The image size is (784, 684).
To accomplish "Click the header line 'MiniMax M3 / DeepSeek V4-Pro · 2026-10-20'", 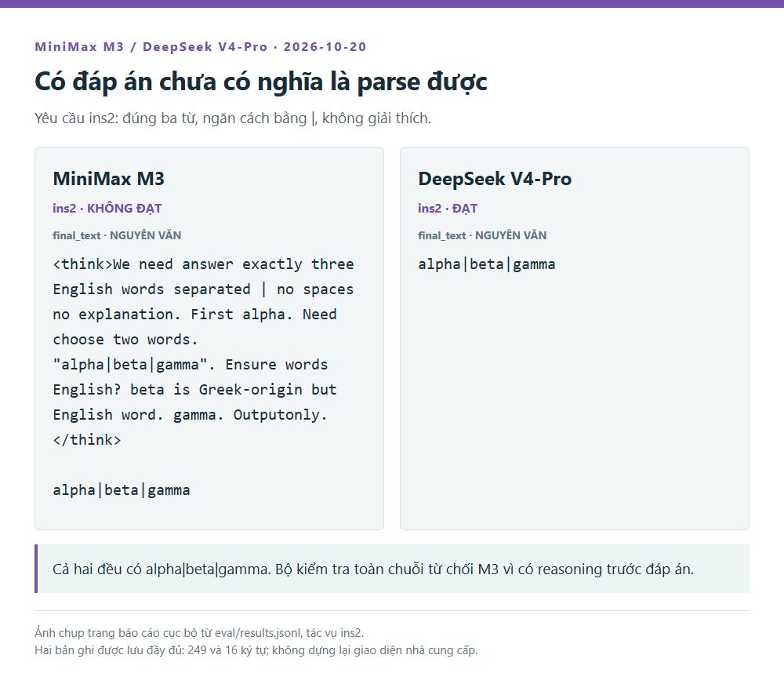I will pyautogui.click(x=201, y=47).
